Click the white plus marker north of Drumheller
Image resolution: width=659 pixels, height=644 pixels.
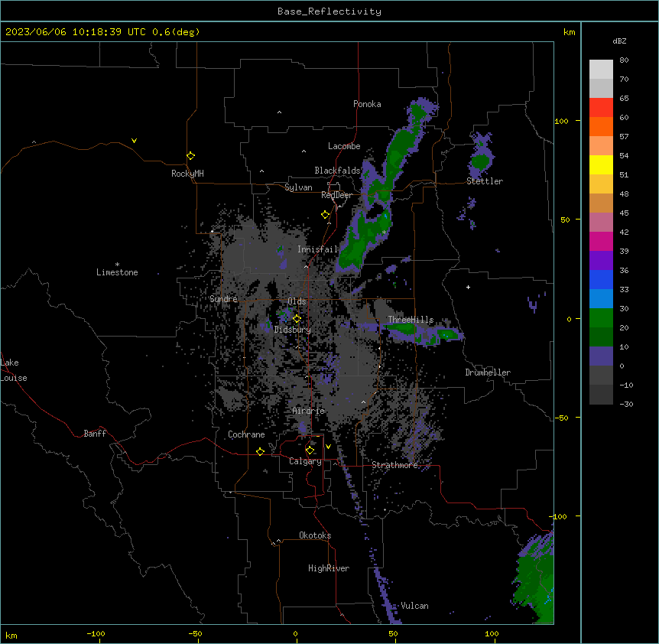click(468, 287)
